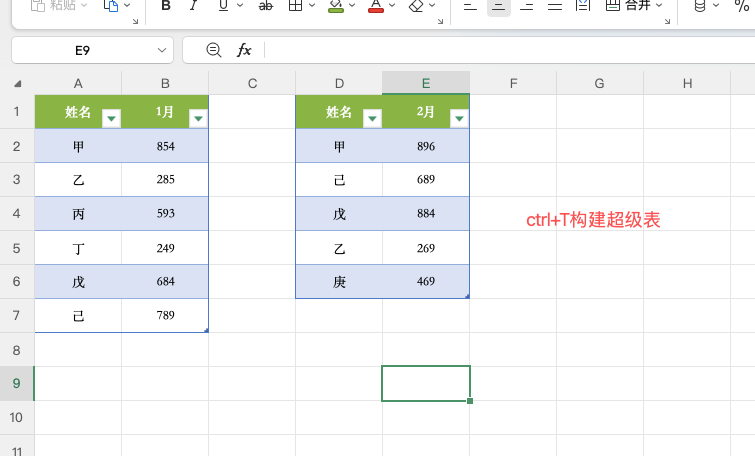
Task: Select cell with value 689
Action: 426,180
